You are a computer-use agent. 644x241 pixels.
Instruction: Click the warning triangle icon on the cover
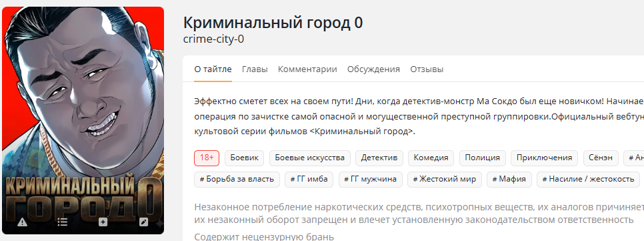[x=22, y=222]
